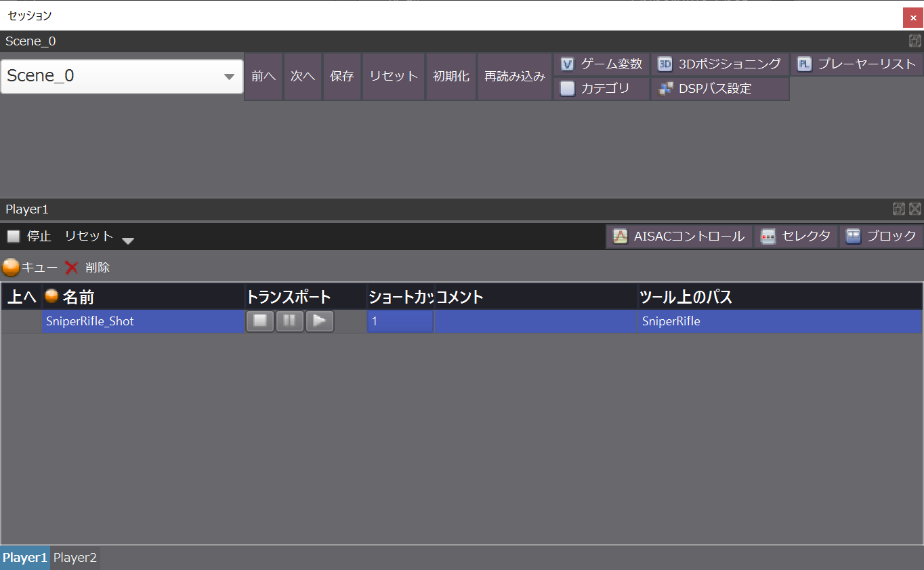Click the 次へ (next) button
This screenshot has height=570, width=924.
coord(303,77)
